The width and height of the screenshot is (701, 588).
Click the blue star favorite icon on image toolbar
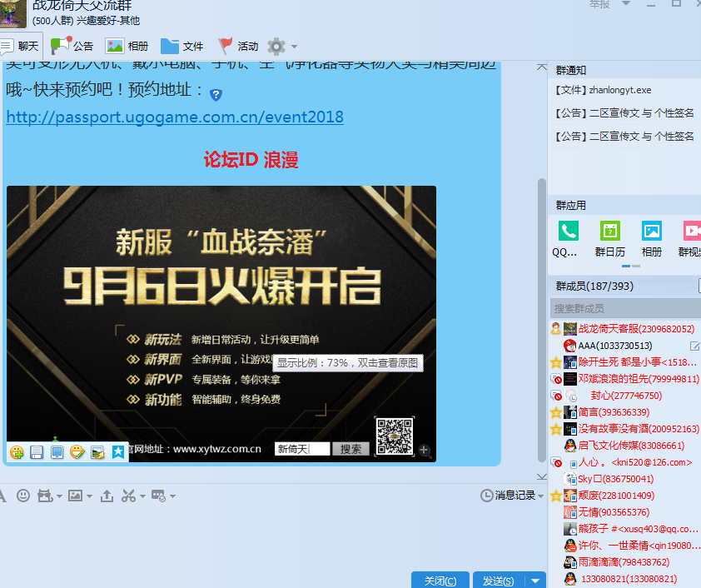coord(118,452)
